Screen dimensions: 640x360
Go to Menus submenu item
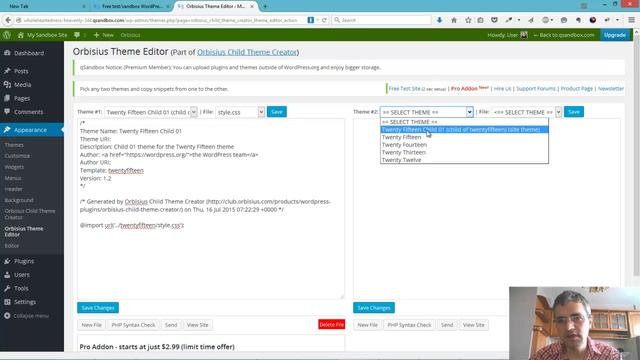13,178
